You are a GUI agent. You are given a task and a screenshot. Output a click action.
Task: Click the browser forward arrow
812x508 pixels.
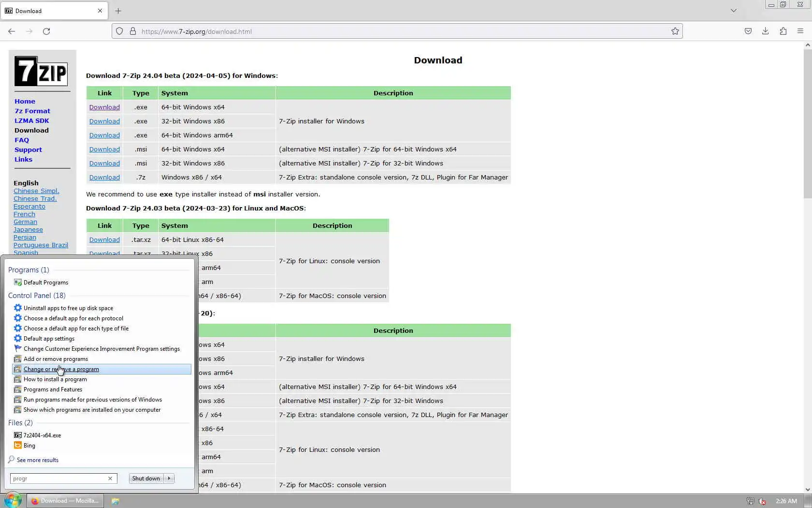point(29,31)
